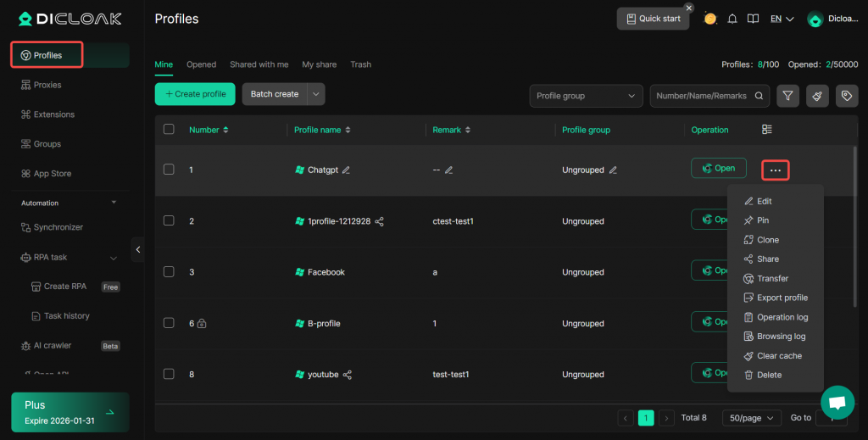Open the chat support bubble

pos(837,402)
